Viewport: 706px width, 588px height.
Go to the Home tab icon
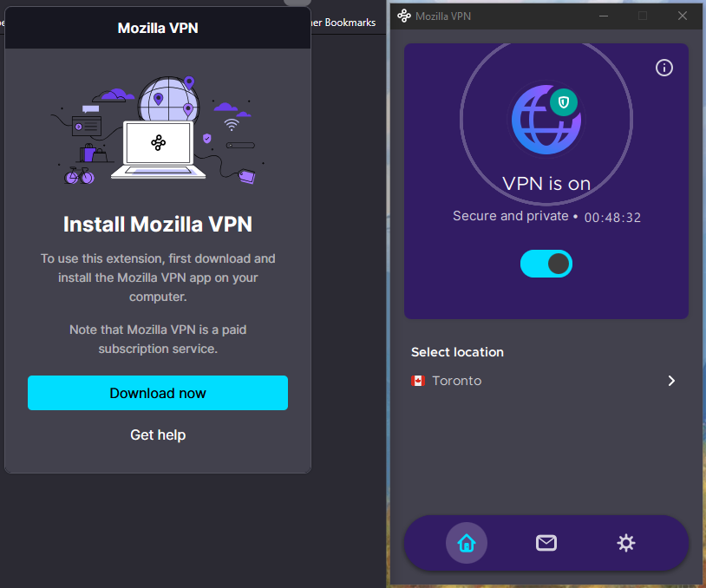467,543
